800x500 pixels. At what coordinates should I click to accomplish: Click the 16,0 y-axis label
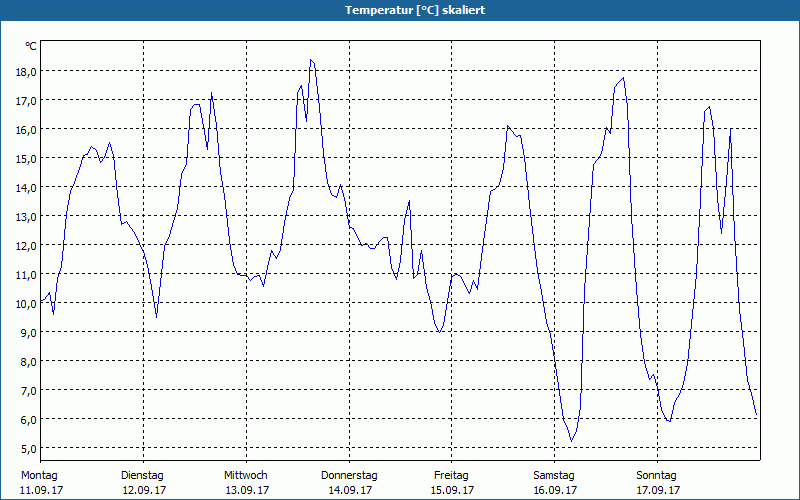point(26,130)
